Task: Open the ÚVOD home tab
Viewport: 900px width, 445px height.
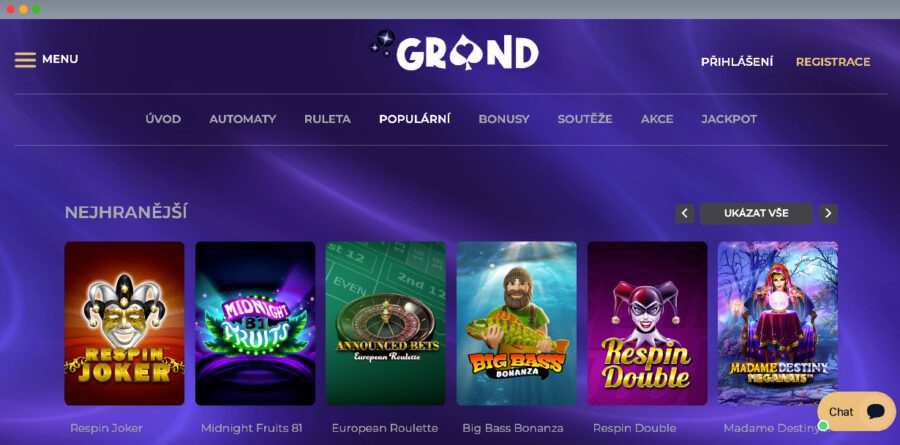Action: (163, 119)
